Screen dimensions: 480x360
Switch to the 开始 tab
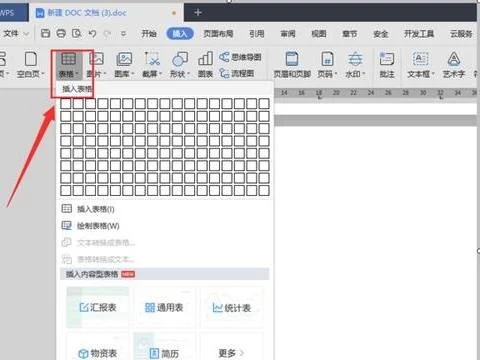click(149, 33)
